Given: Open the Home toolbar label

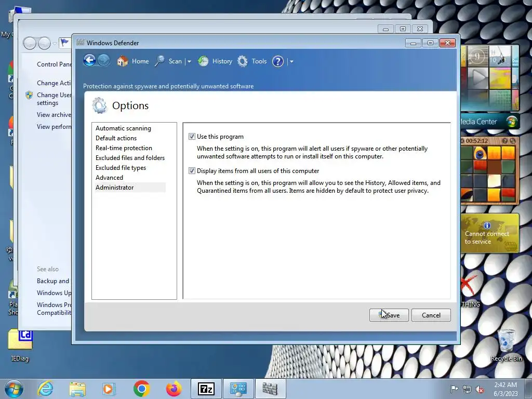Looking at the screenshot, I should (x=140, y=61).
